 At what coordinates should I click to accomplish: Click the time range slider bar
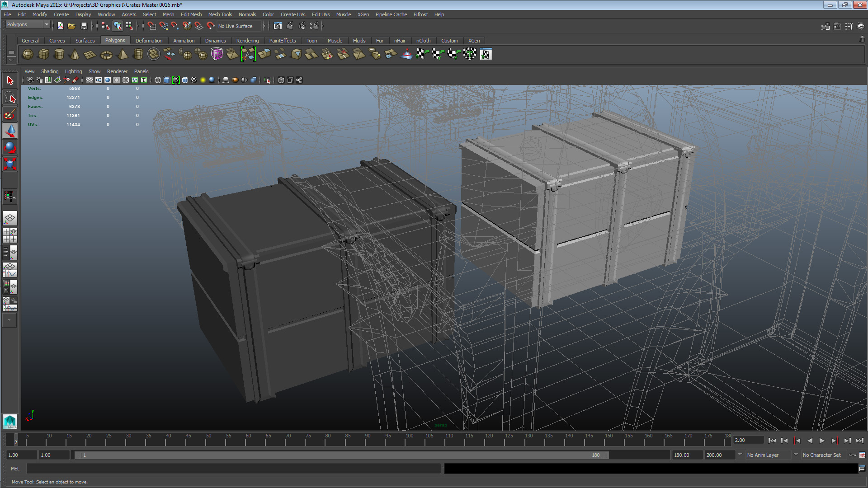[341, 455]
